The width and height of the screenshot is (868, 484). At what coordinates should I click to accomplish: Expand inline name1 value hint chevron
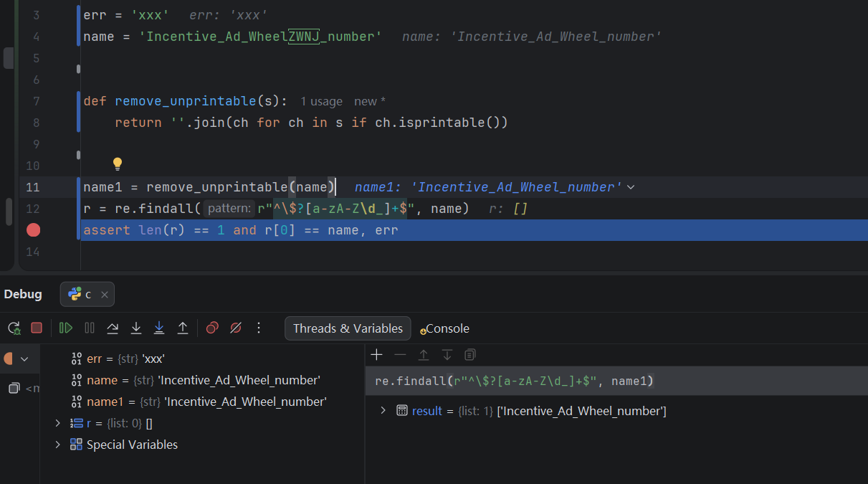point(631,187)
